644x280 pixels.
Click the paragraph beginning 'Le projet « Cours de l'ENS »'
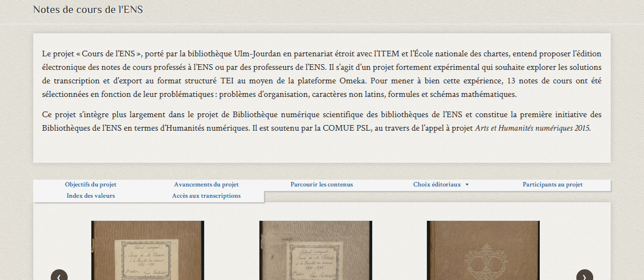(x=321, y=74)
